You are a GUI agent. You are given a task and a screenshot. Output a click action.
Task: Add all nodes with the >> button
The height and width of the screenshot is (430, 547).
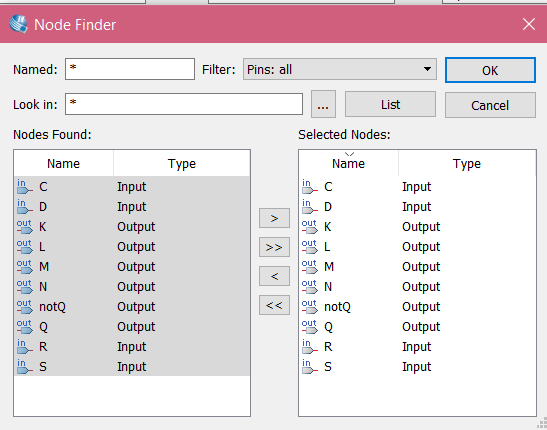point(274,247)
